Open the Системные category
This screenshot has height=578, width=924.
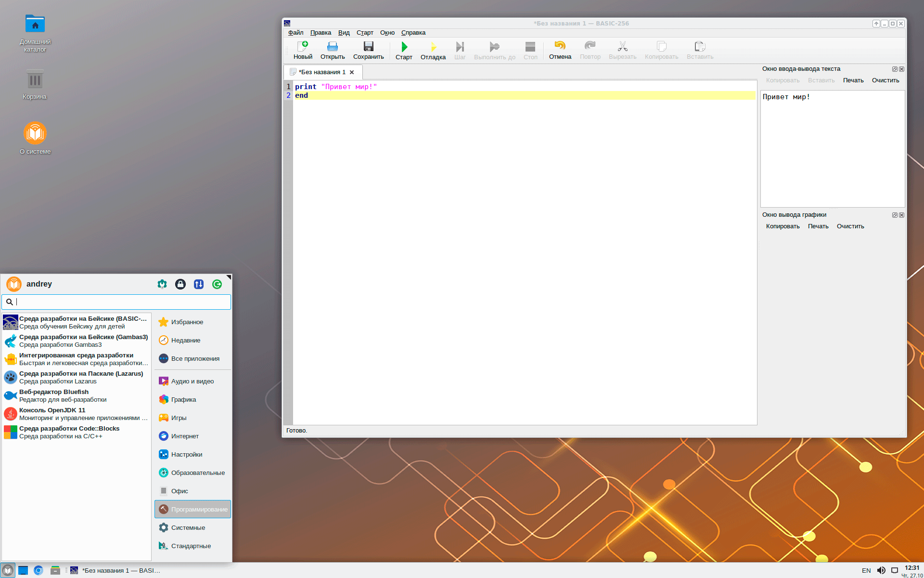coord(188,528)
